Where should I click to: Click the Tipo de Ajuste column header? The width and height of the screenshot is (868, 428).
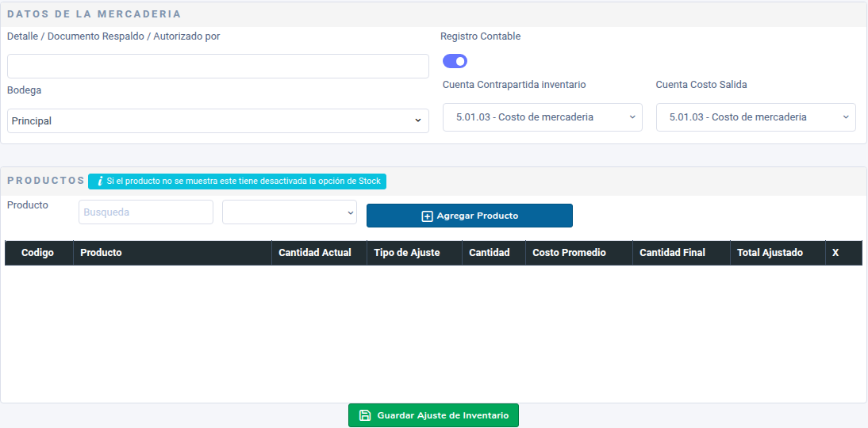click(414, 253)
